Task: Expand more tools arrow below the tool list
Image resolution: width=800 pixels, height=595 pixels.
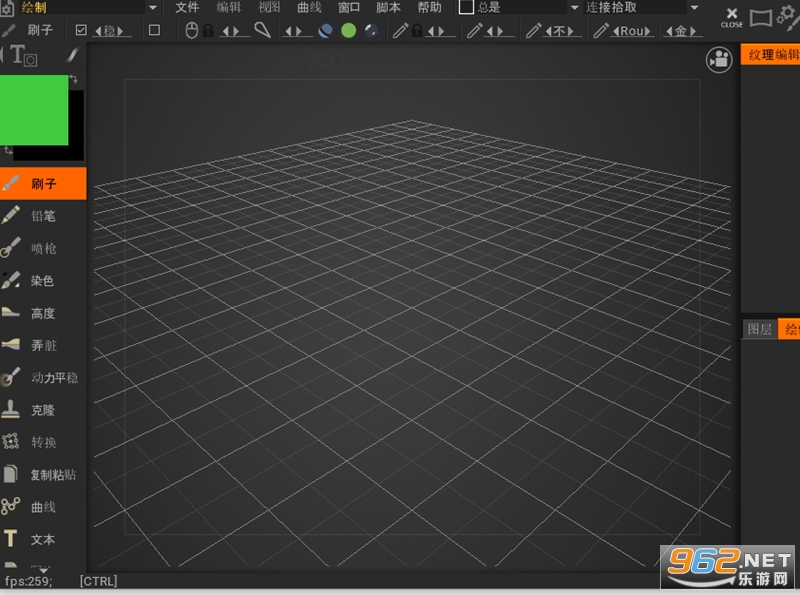Action: tap(43, 569)
